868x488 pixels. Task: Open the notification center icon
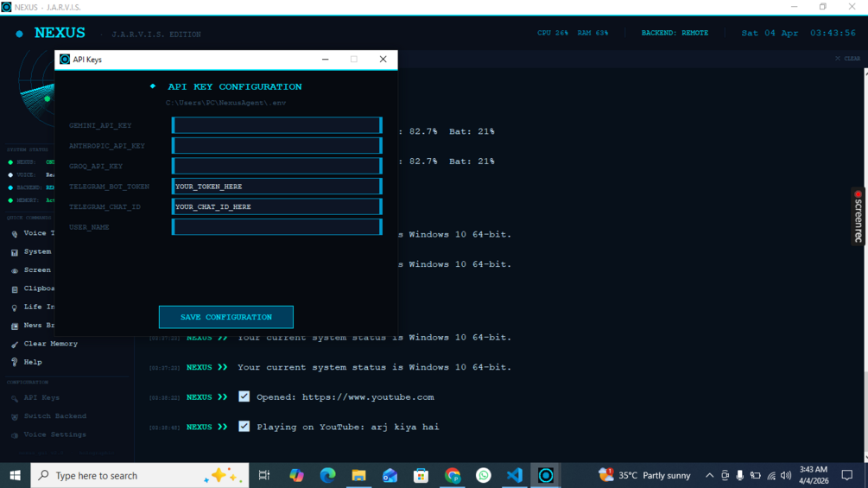[x=847, y=475]
